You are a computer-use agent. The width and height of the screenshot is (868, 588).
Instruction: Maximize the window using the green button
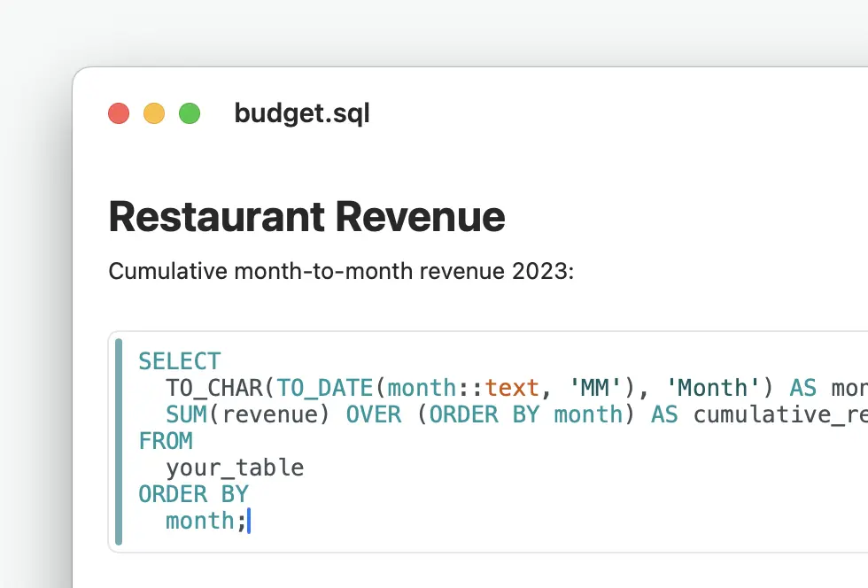190,113
